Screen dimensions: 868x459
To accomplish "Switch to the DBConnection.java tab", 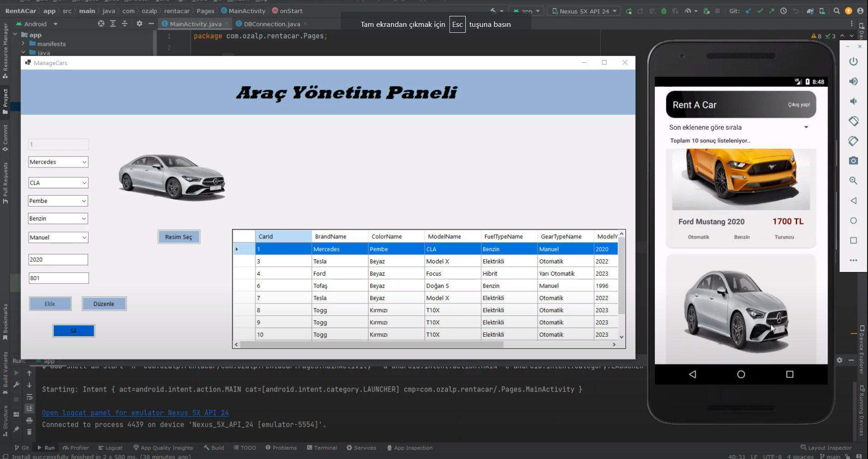I will [x=271, y=24].
